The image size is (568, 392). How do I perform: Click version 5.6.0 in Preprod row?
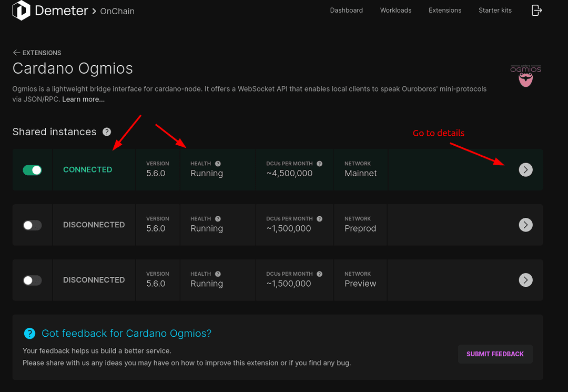(156, 228)
